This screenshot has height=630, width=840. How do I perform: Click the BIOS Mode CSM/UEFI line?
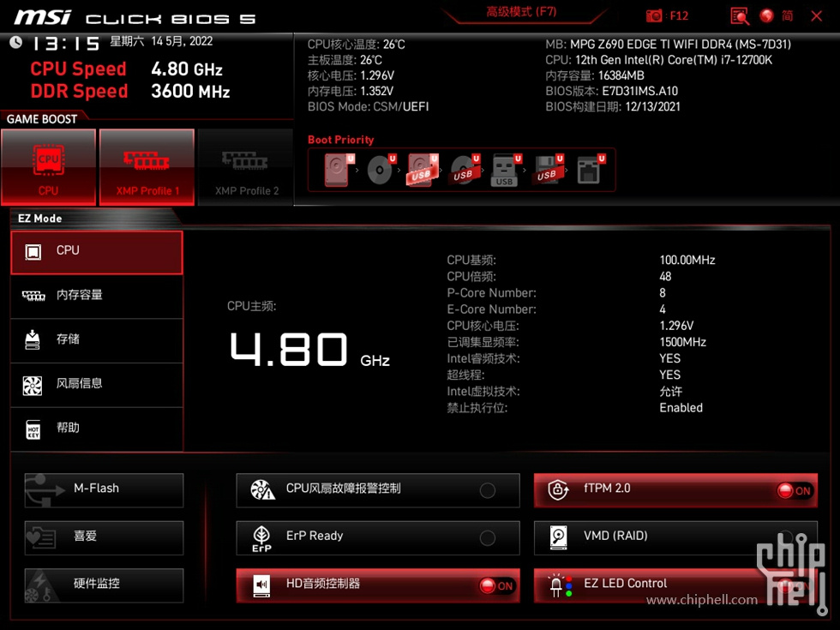tap(368, 106)
